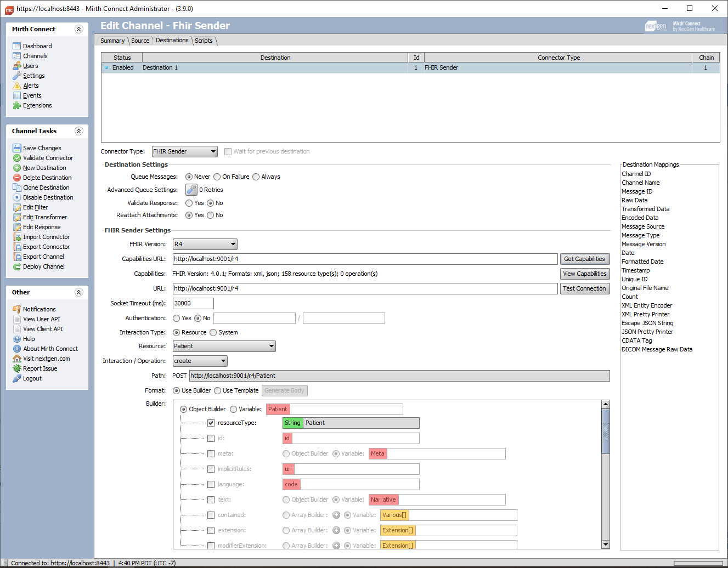
Task: Switch to the Source tab
Action: tap(140, 41)
